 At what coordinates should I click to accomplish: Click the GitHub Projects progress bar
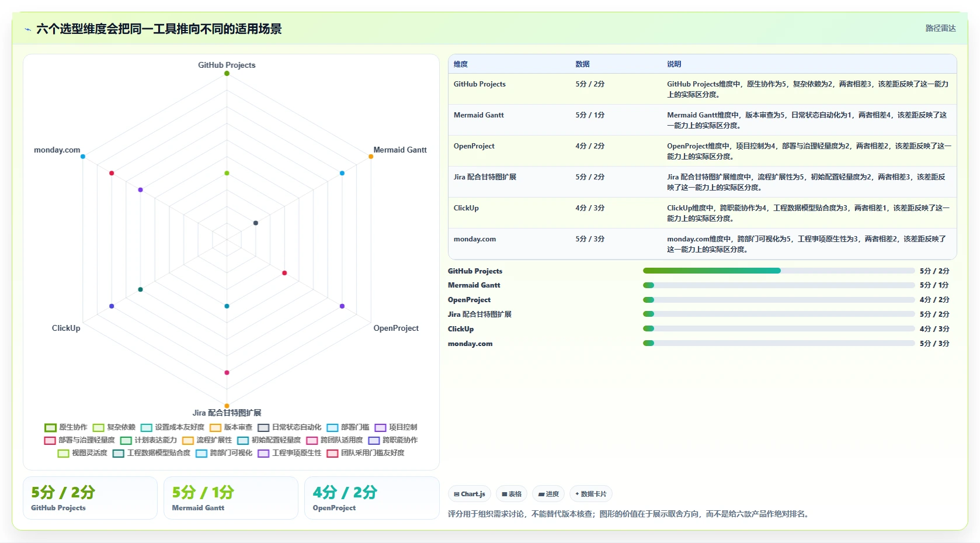pos(779,271)
